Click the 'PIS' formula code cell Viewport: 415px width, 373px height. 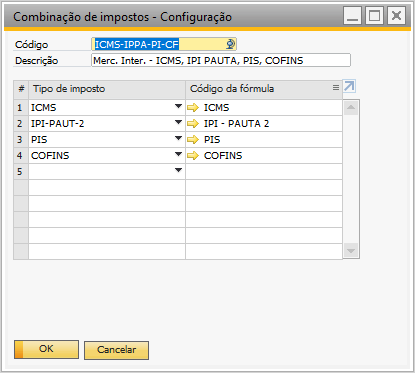[264, 140]
